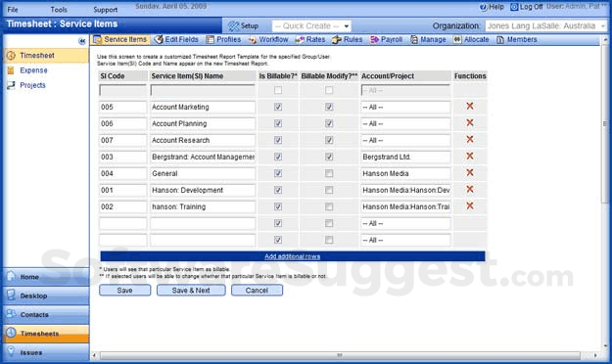Open the File menu

pos(13,10)
